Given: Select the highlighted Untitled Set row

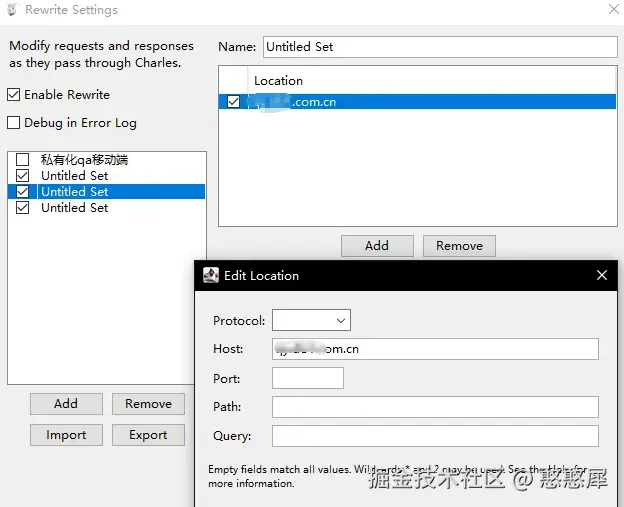Looking at the screenshot, I should pyautogui.click(x=107, y=191).
